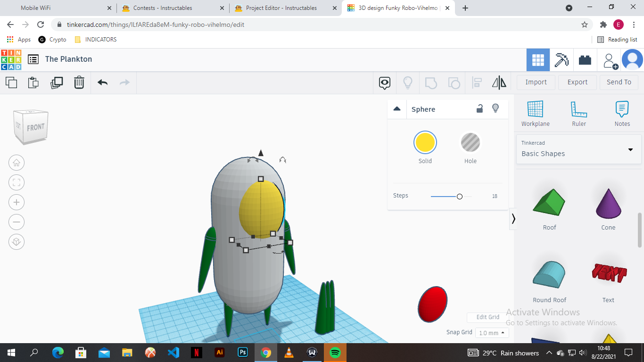Click the Ungroup shapes icon
644x362 pixels.
pyautogui.click(x=454, y=83)
